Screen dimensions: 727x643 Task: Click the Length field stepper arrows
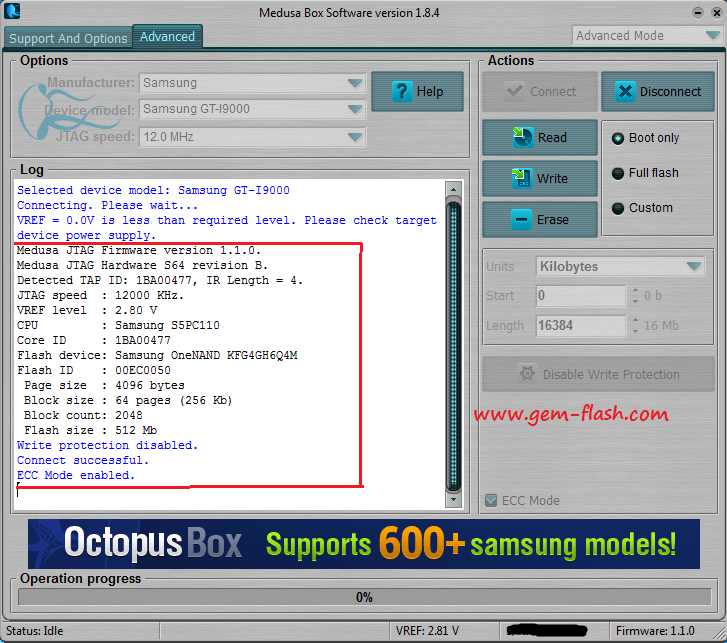[x=635, y=325]
